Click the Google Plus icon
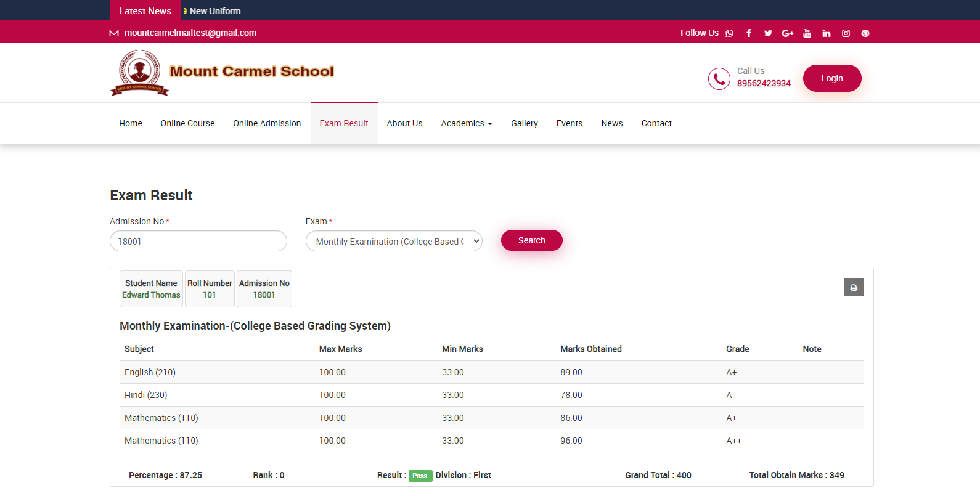The width and height of the screenshot is (980, 496). point(788,33)
